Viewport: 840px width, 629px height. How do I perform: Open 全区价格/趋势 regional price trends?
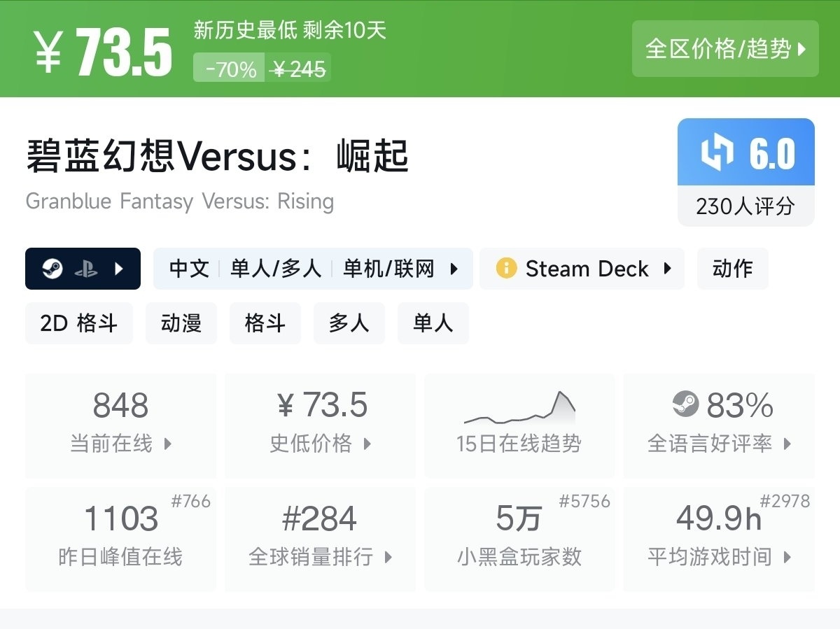click(724, 49)
